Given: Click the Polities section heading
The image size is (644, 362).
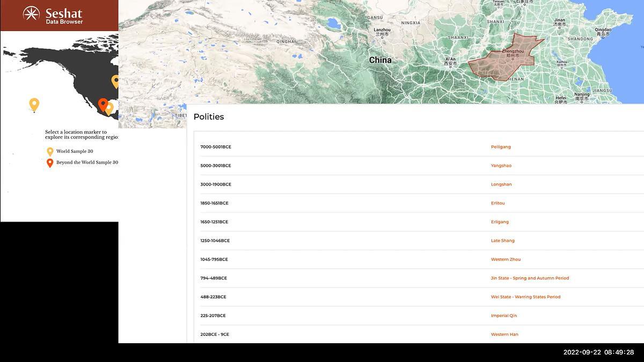Looking at the screenshot, I should coord(209,117).
